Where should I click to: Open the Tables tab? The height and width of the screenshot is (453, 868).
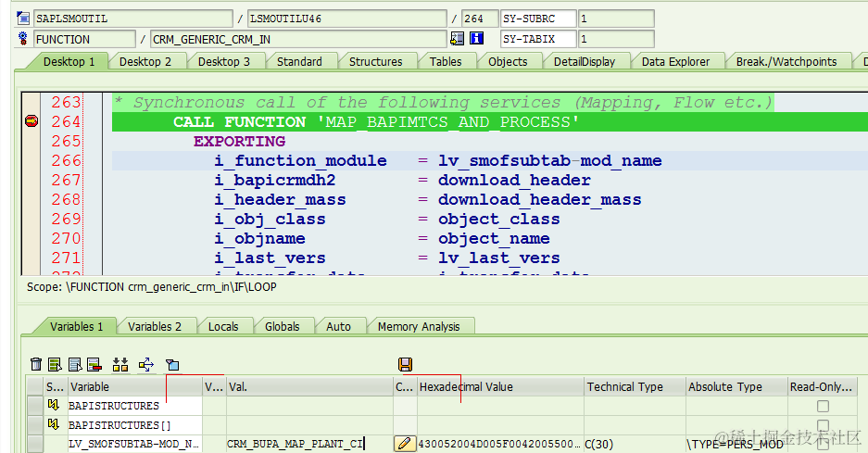coord(445,61)
